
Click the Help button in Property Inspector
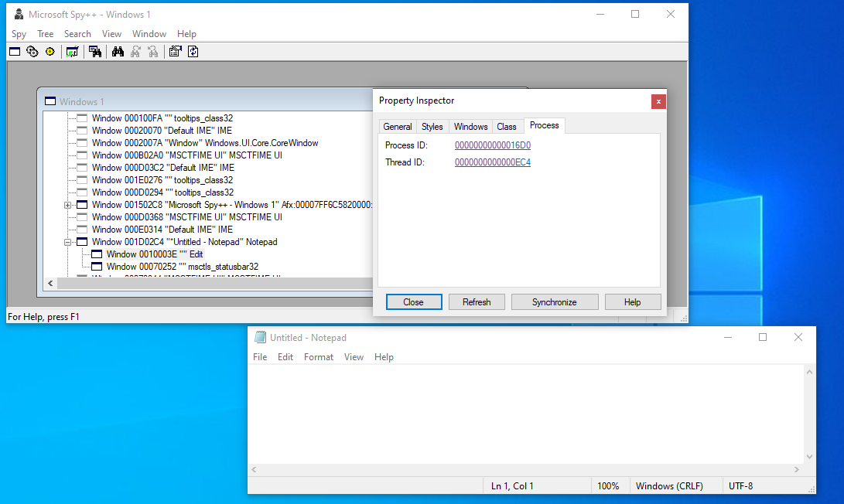633,302
